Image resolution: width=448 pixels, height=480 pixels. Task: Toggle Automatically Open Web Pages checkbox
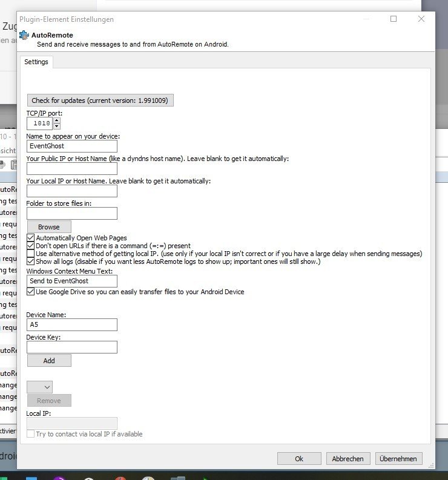point(31,238)
